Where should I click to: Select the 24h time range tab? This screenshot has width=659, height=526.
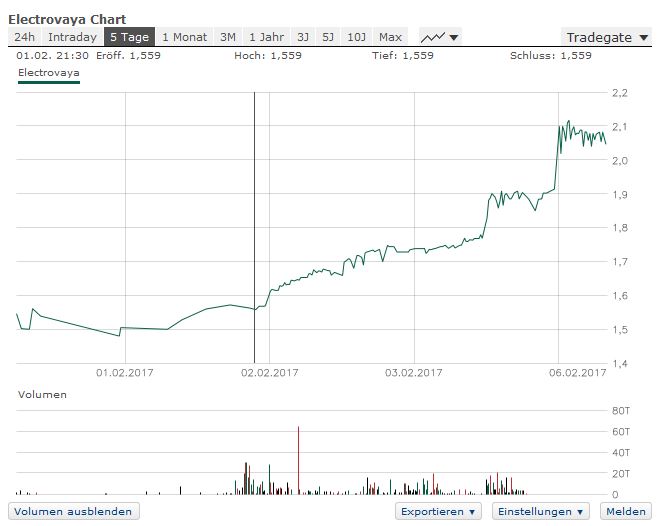pos(24,37)
